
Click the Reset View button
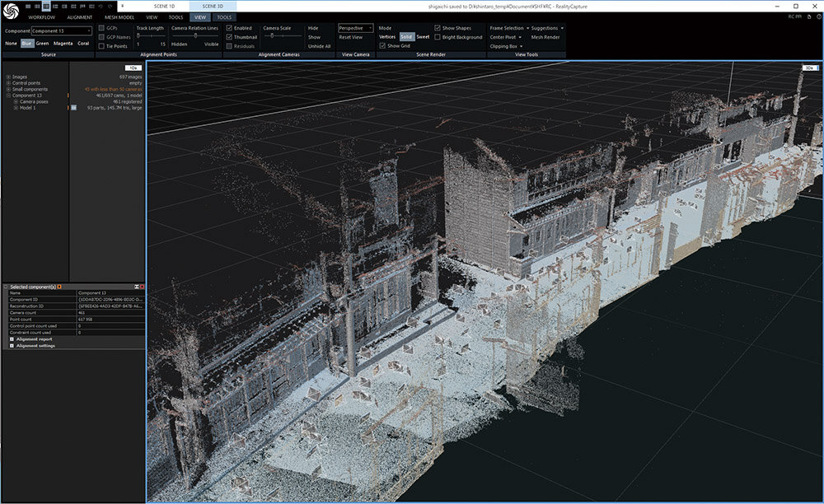(x=350, y=37)
